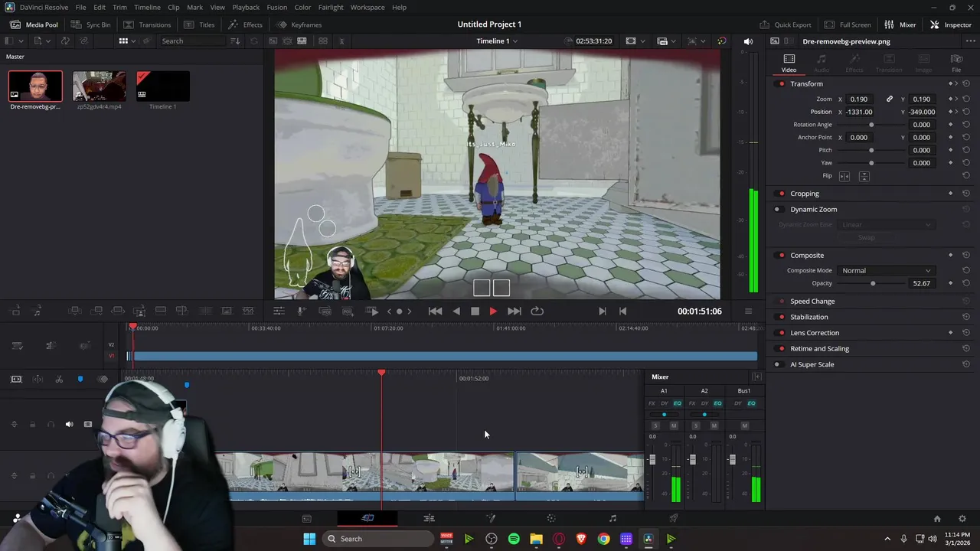Image resolution: width=980 pixels, height=551 pixels.
Task: Click the viewer options hamburger icon
Action: [x=748, y=311]
